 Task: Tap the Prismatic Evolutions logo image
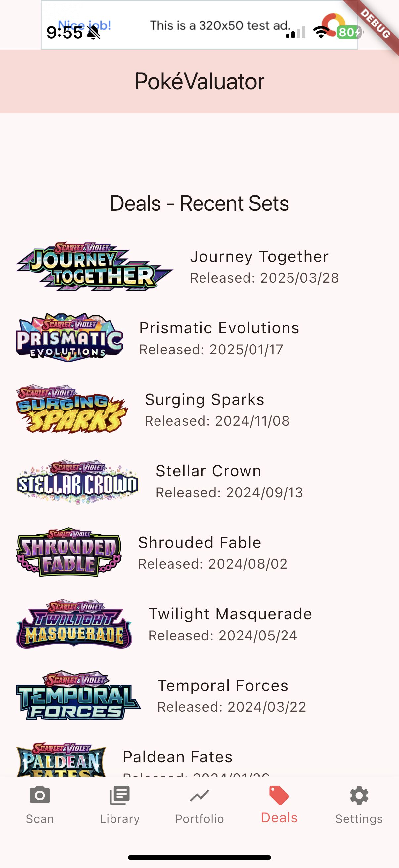pos(69,338)
